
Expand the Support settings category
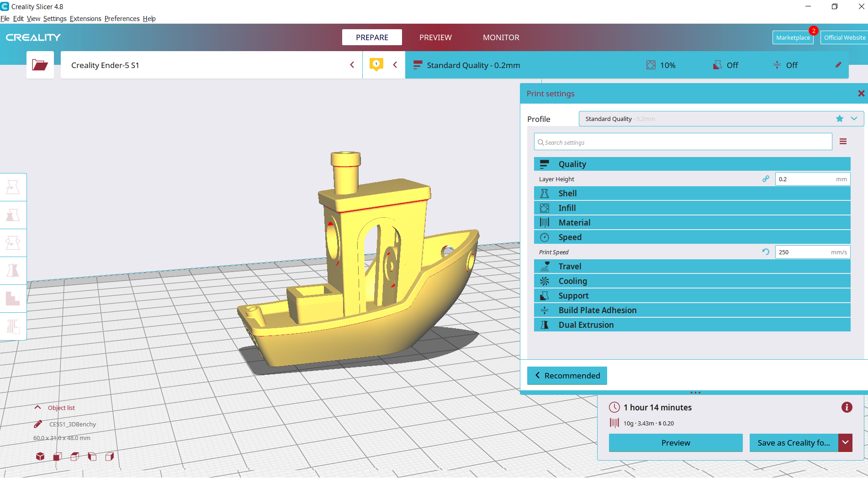[x=692, y=295]
